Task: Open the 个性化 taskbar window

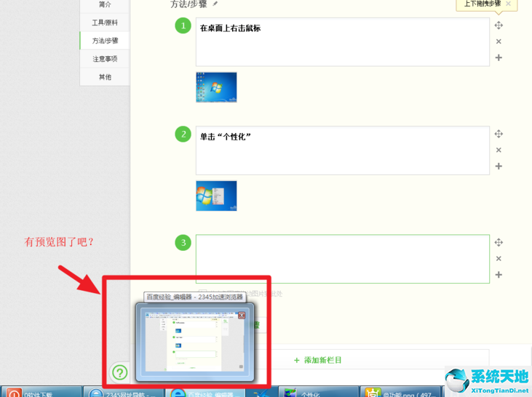Action: (318, 392)
